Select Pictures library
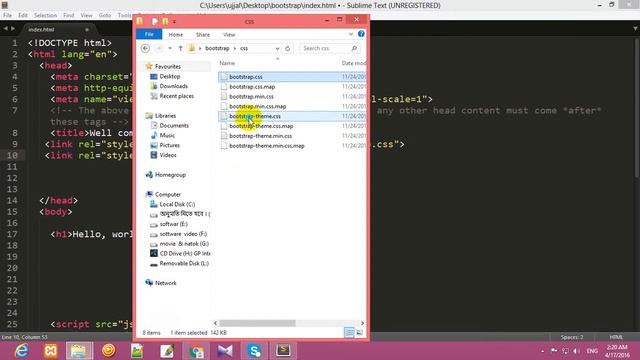Viewport: 640px width, 360px height. [169, 145]
